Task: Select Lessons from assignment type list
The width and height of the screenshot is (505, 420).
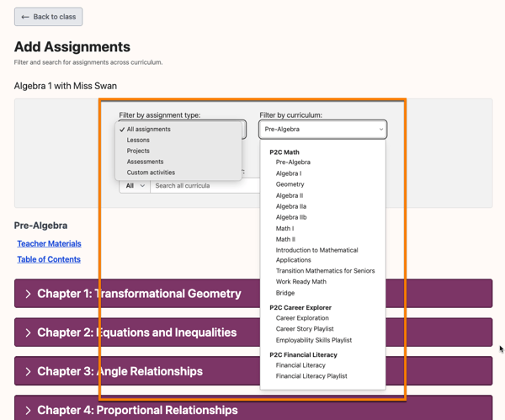Action: [138, 141]
